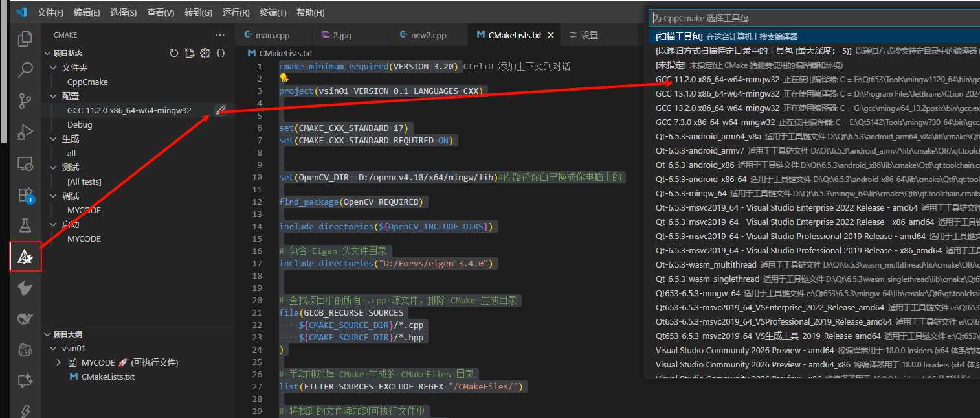Click the VS Code logo icon
980x418 pixels.
pos(21,12)
